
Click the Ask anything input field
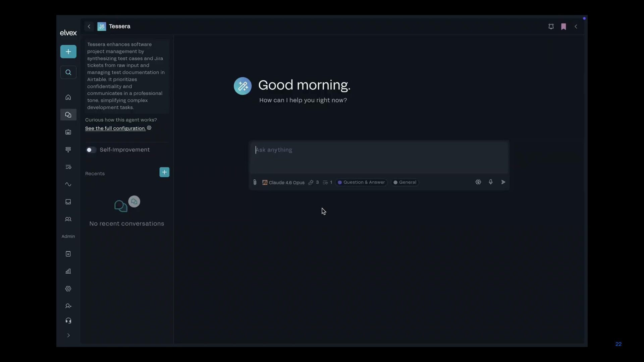click(379, 157)
